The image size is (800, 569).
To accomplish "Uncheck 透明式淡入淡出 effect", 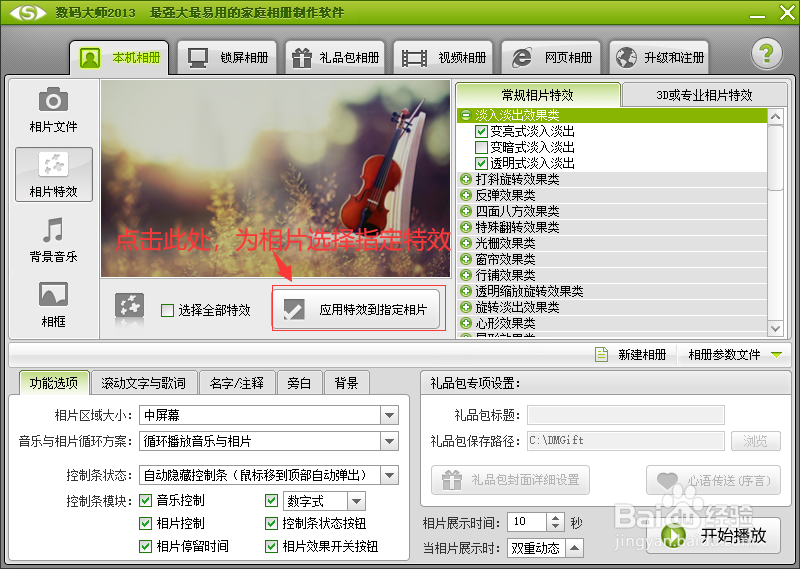I will coord(481,163).
